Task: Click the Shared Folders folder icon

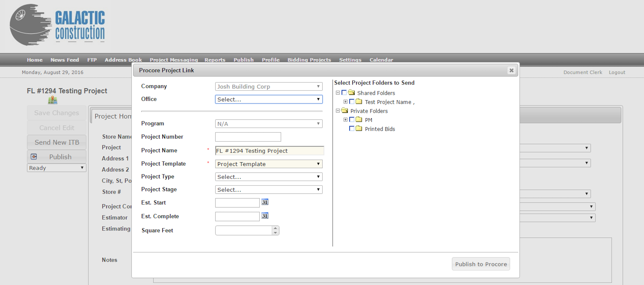Action: pos(351,93)
